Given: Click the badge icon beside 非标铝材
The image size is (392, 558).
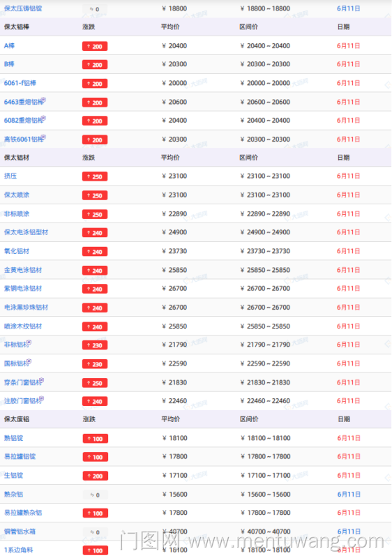Looking at the screenshot, I should (29, 342).
